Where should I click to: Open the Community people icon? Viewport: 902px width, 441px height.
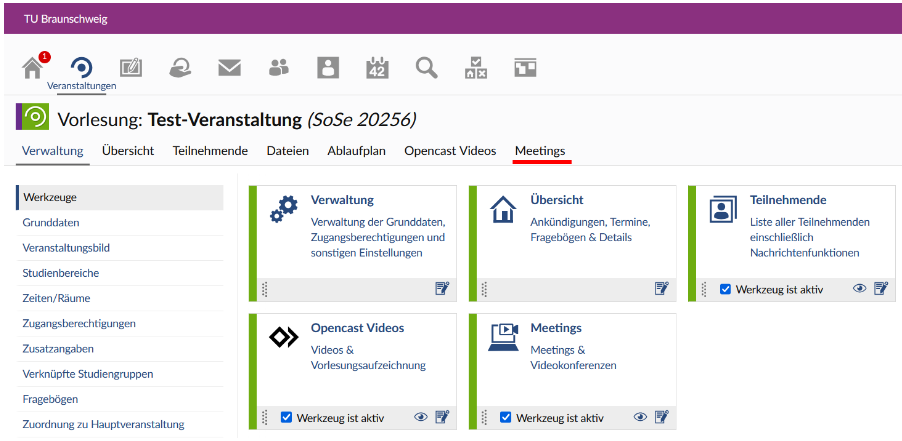[279, 68]
